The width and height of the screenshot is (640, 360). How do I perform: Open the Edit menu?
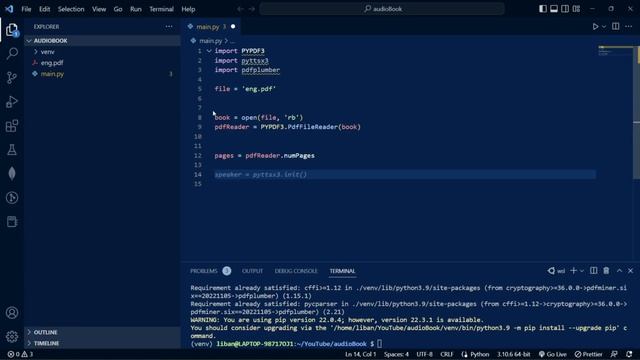44,9
